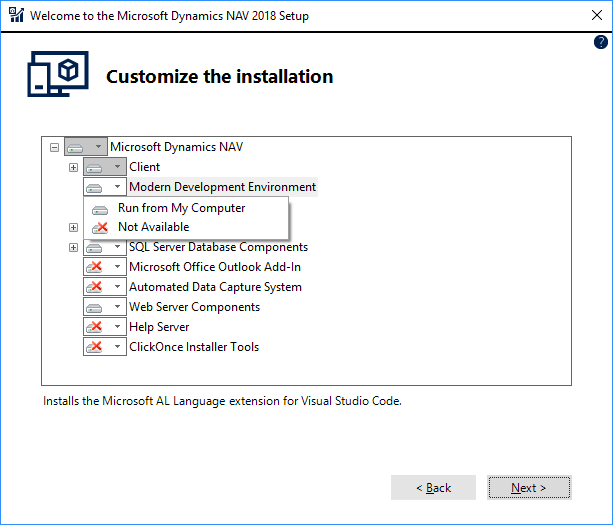The width and height of the screenshot is (613, 525).
Task: Click drive icon for Modern Development Environment
Action: (94, 188)
